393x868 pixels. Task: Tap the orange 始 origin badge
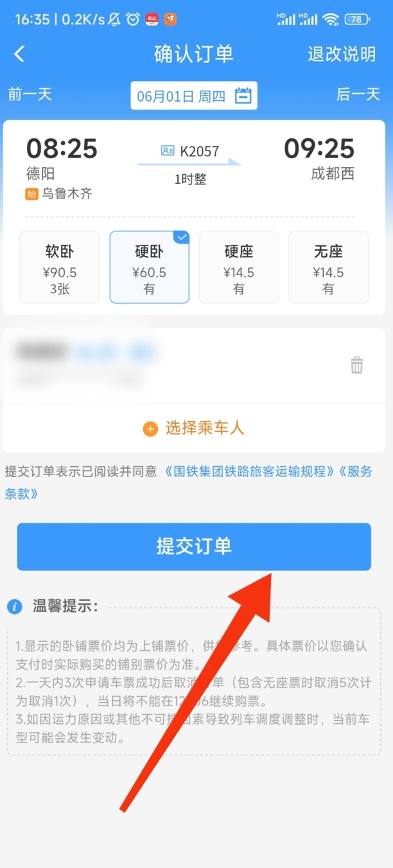[32, 194]
